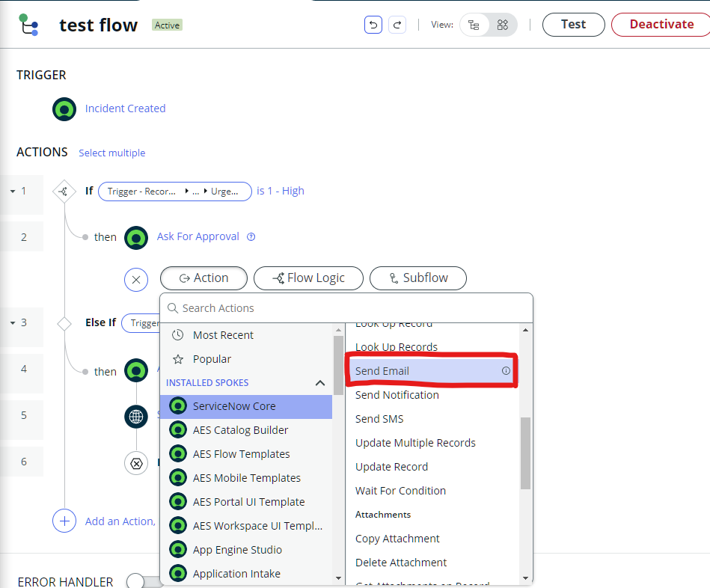This screenshot has width=710, height=588.
Task: Click the Else If diamond icon
Action: click(x=64, y=324)
